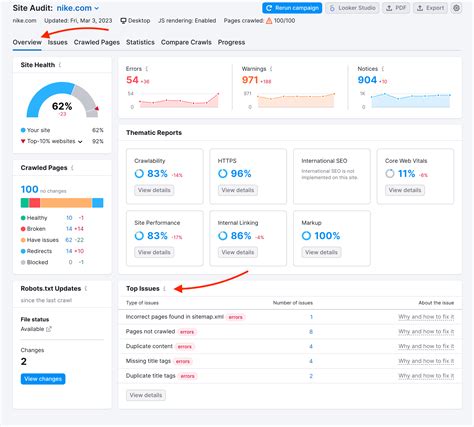Image resolution: width=474 pixels, height=427 pixels.
Task: Click the Errors count 54
Action: [x=132, y=80]
